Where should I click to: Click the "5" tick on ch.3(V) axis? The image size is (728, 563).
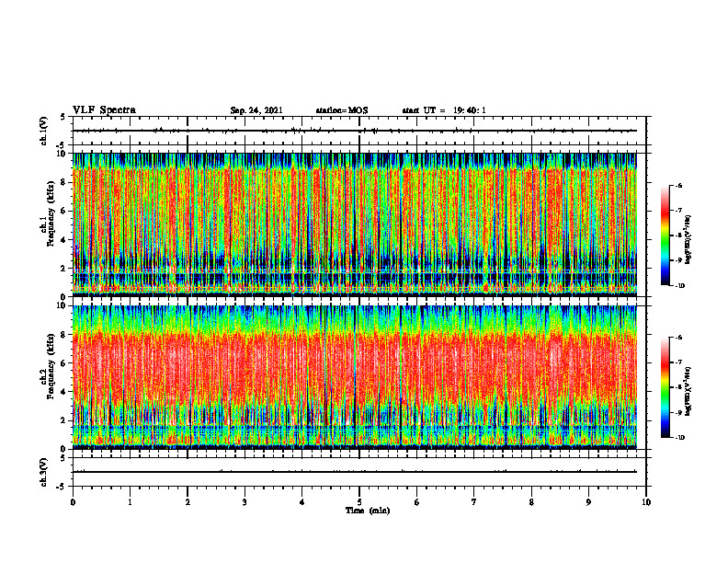click(63, 458)
